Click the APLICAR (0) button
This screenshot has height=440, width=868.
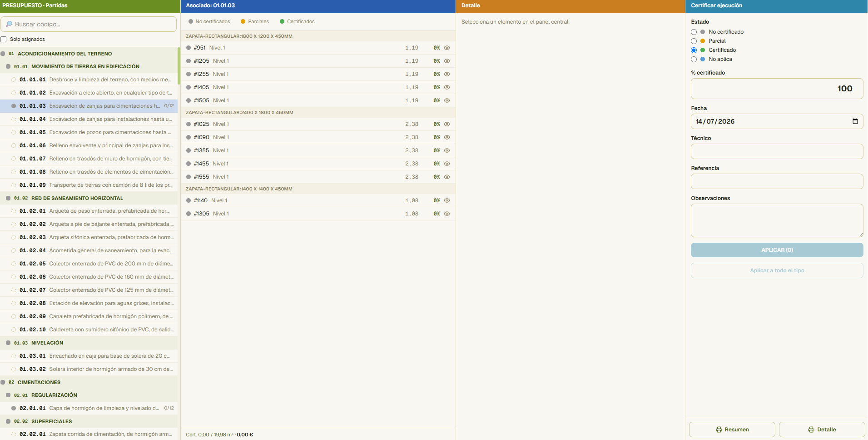pyautogui.click(x=777, y=250)
